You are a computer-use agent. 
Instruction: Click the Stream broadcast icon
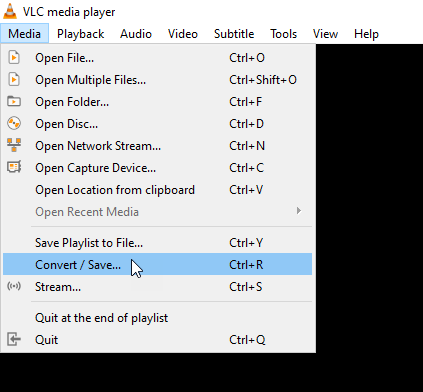point(14,286)
